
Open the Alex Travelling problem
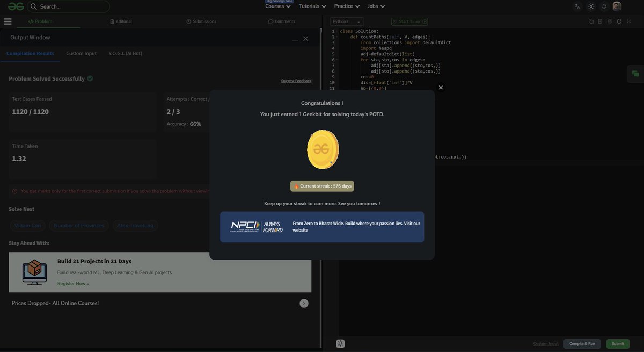click(x=135, y=226)
